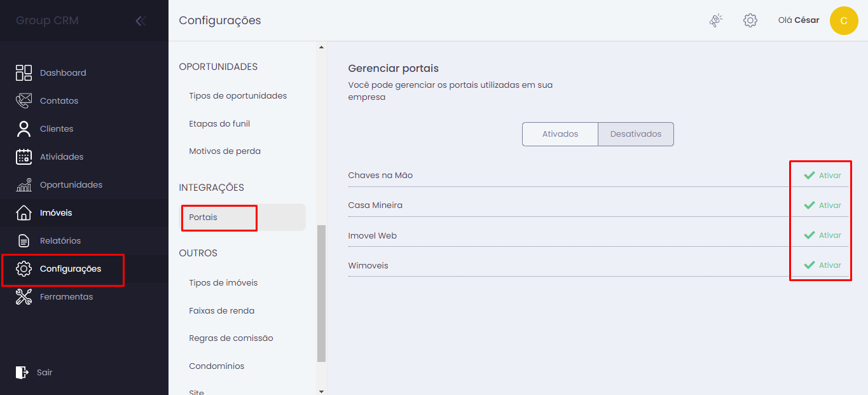Viewport: 868px width, 395px height.
Task: Click the settings list scrollbar down arrow
Action: pos(321,391)
